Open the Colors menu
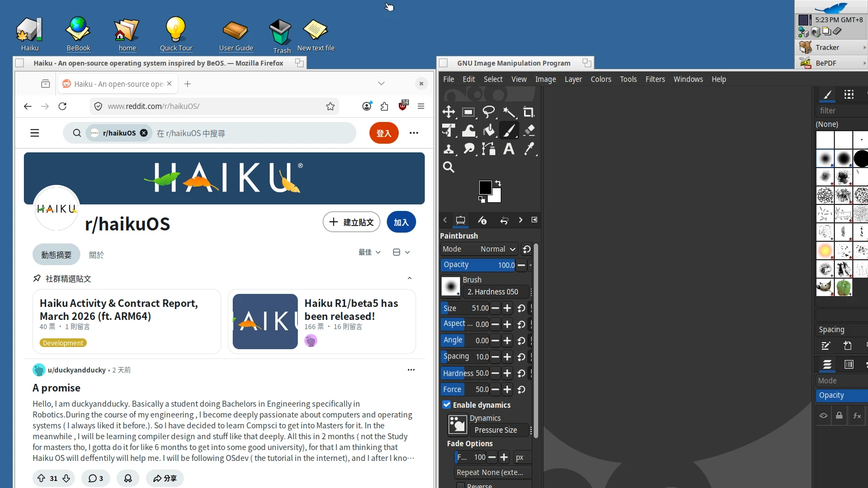The width and height of the screenshot is (868, 488). click(601, 79)
